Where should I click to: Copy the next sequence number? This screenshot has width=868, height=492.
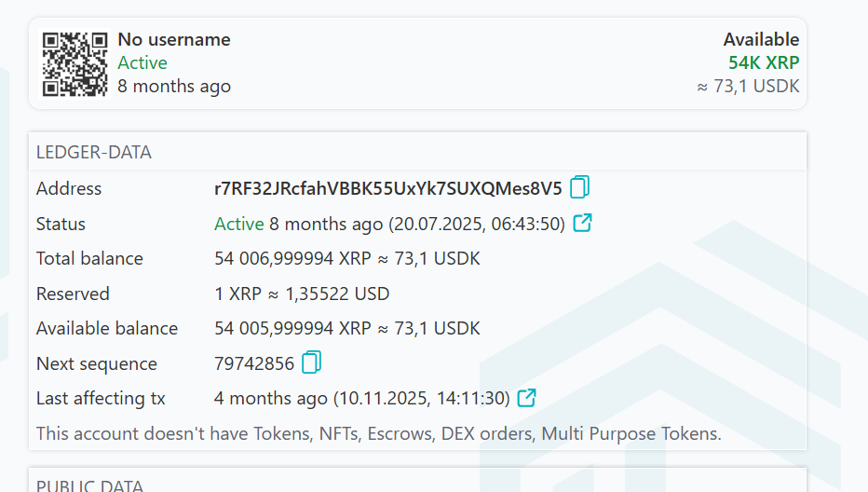pos(312,362)
